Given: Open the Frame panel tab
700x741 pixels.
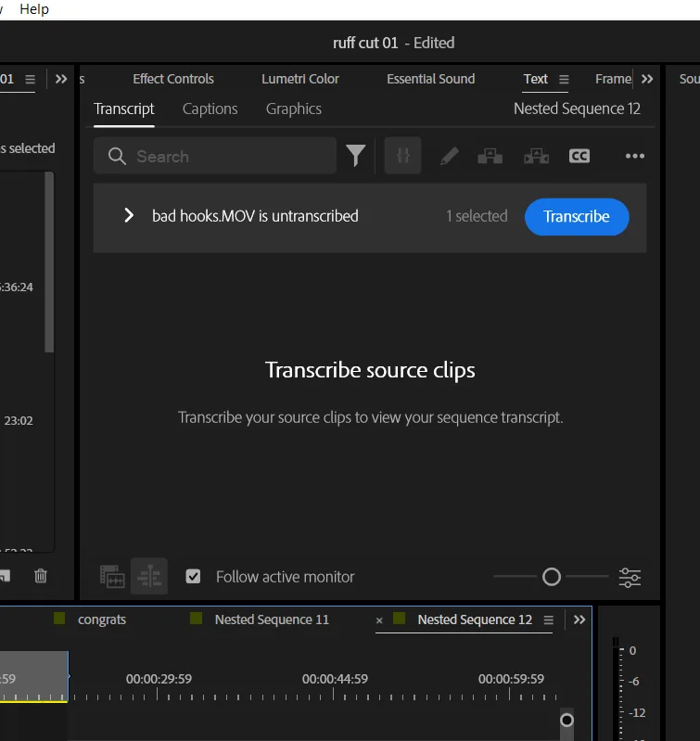Looking at the screenshot, I should (x=613, y=79).
